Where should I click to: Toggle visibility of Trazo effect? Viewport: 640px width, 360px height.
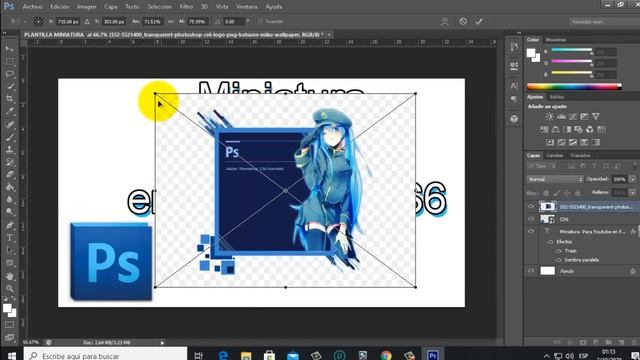point(558,251)
